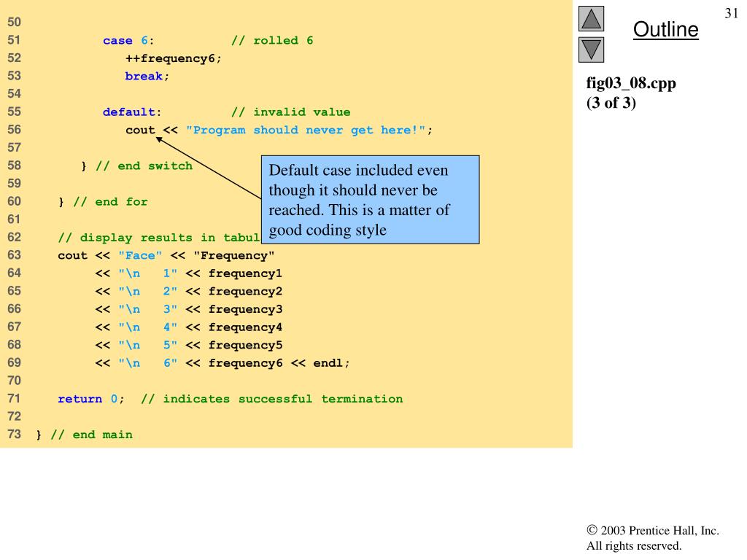The width and height of the screenshot is (747, 560).
Task: Select '// indicates successful termination' comment
Action: [271, 399]
